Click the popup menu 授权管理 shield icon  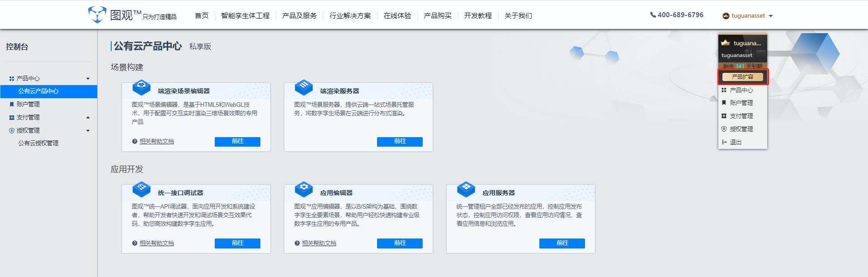point(724,129)
